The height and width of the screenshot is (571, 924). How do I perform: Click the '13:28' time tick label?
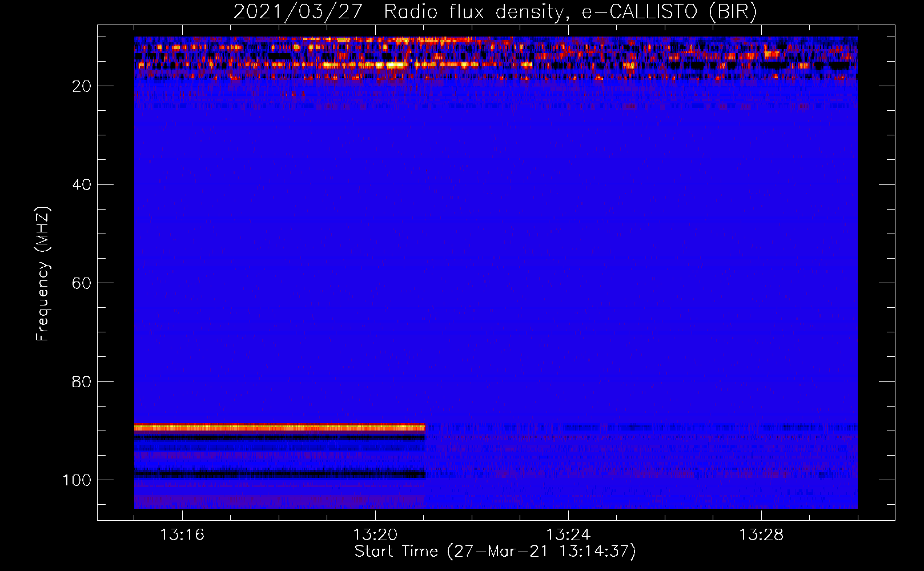[761, 535]
